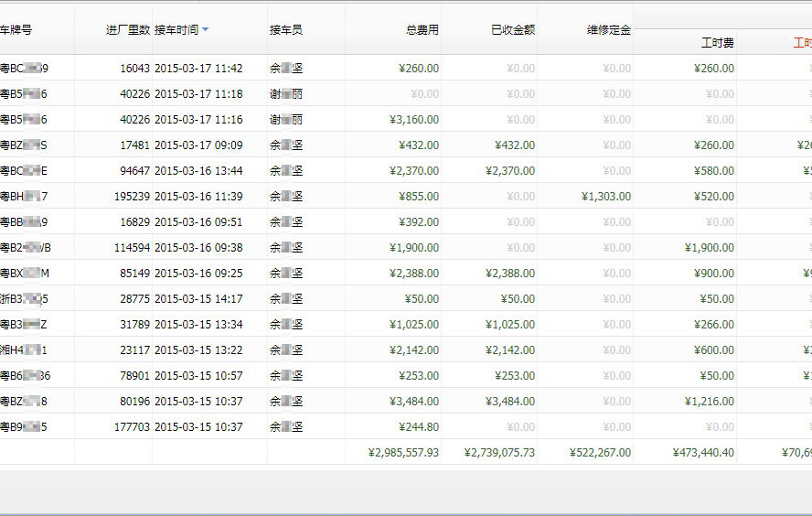Click the sort arrow beside 接车时间

click(x=206, y=30)
